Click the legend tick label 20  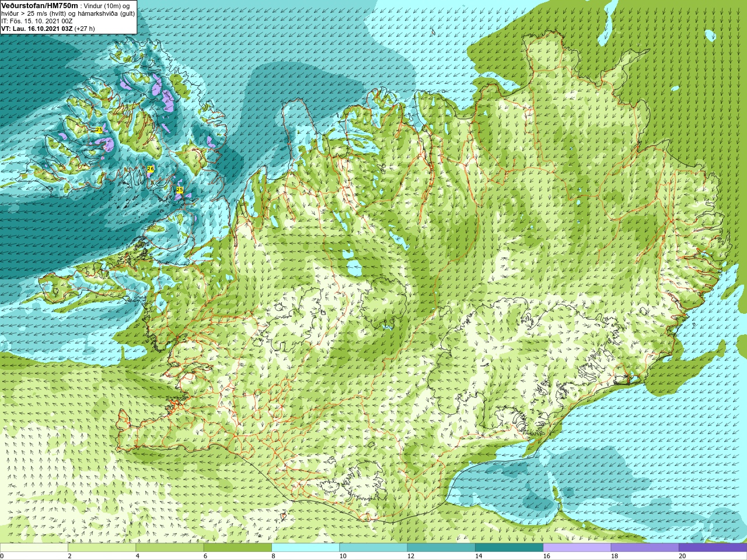pos(682,556)
